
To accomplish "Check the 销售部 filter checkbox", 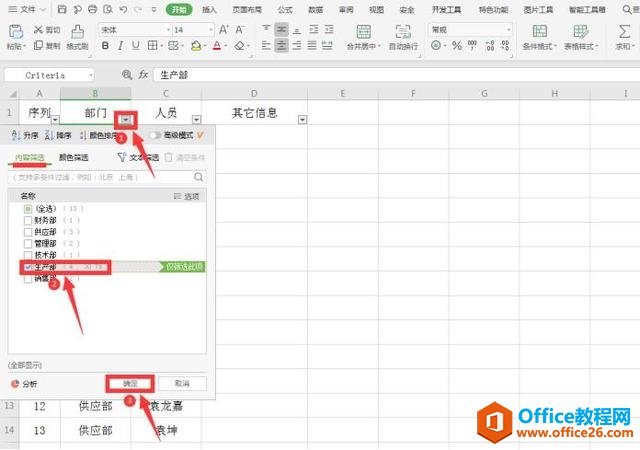I will tap(28, 279).
